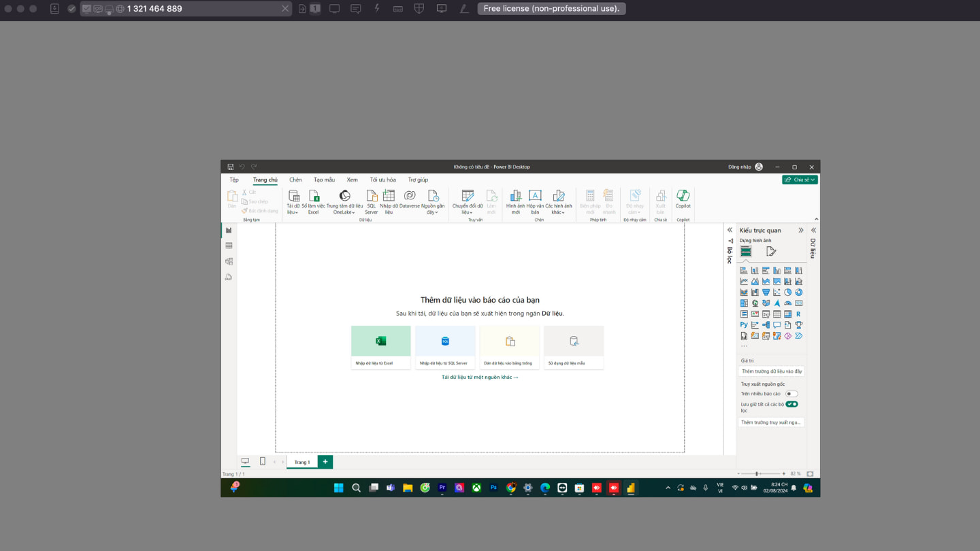This screenshot has width=980, height=551.
Task: Switch to Report view in left sidebar
Action: tap(229, 230)
